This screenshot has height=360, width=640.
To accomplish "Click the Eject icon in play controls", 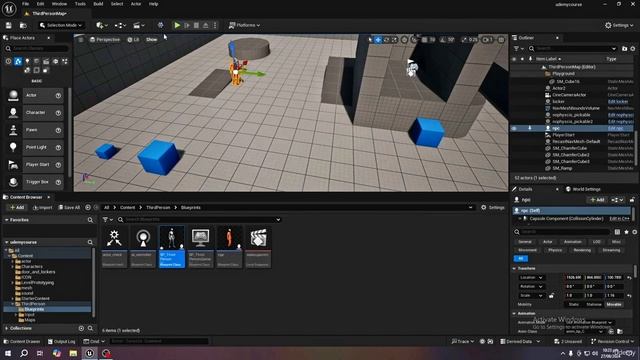I will pos(206,25).
